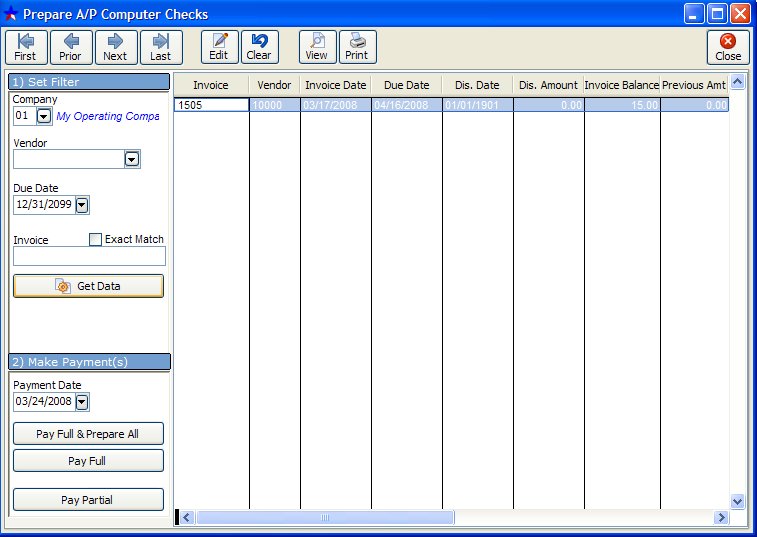Click the Vendor column header
Screen dimensions: 757x537
click(274, 85)
